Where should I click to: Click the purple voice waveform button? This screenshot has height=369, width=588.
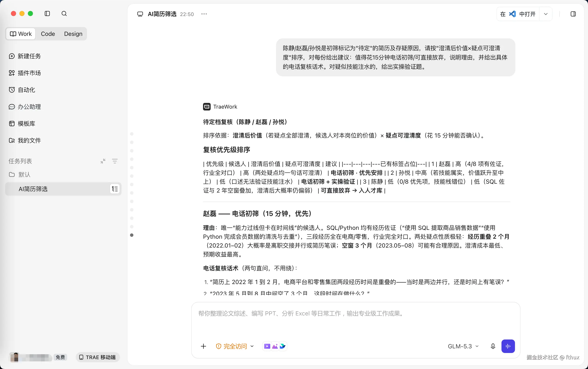[x=508, y=346]
